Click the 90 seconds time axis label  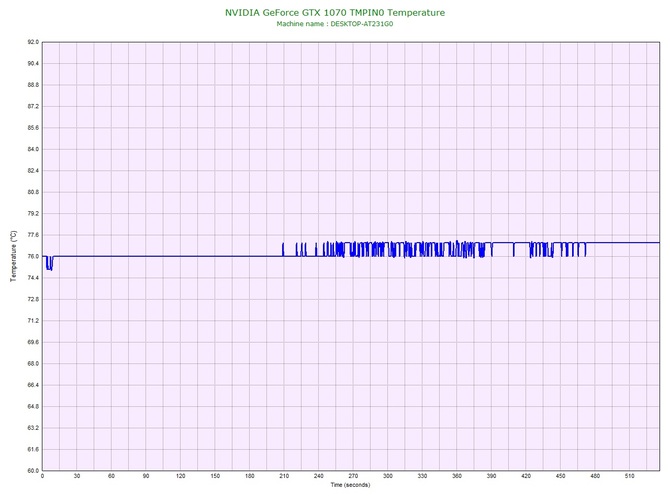click(x=146, y=476)
